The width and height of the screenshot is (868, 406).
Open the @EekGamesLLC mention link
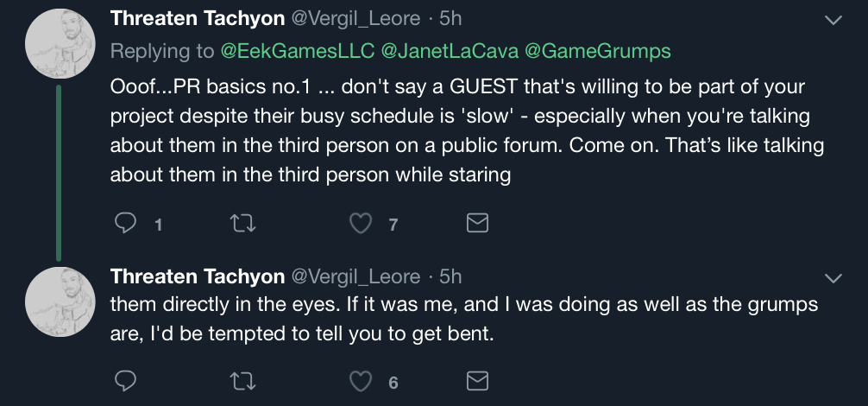pyautogui.click(x=298, y=51)
